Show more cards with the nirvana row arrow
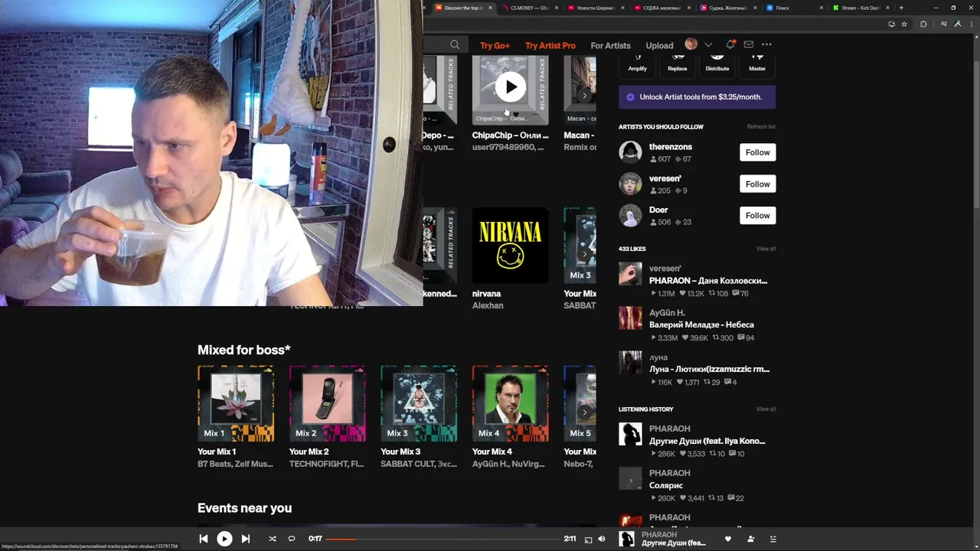980x551 pixels. click(584, 254)
